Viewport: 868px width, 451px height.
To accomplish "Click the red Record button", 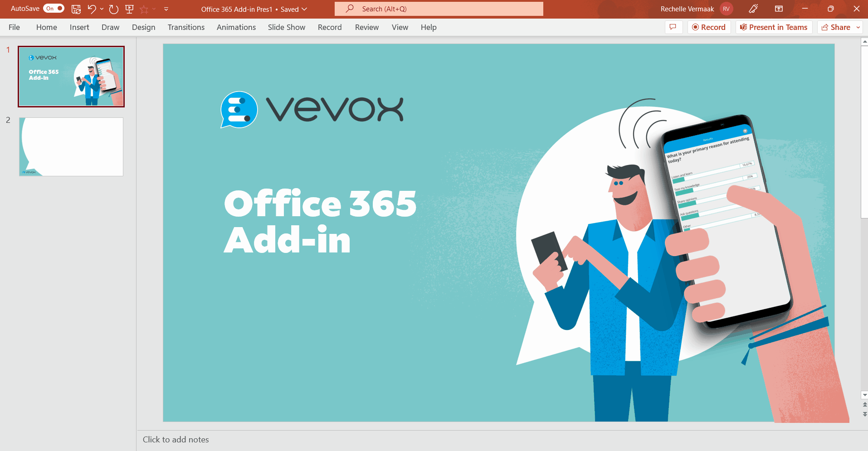I will (x=709, y=27).
